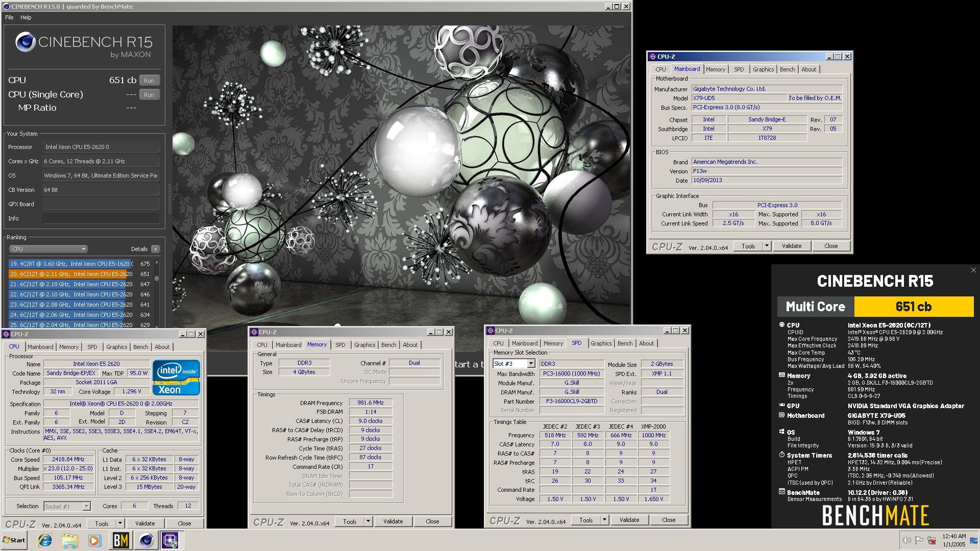The image size is (980, 551).
Task: Click Part Number F3-16000CL9-2GBTD field
Action: (x=572, y=401)
